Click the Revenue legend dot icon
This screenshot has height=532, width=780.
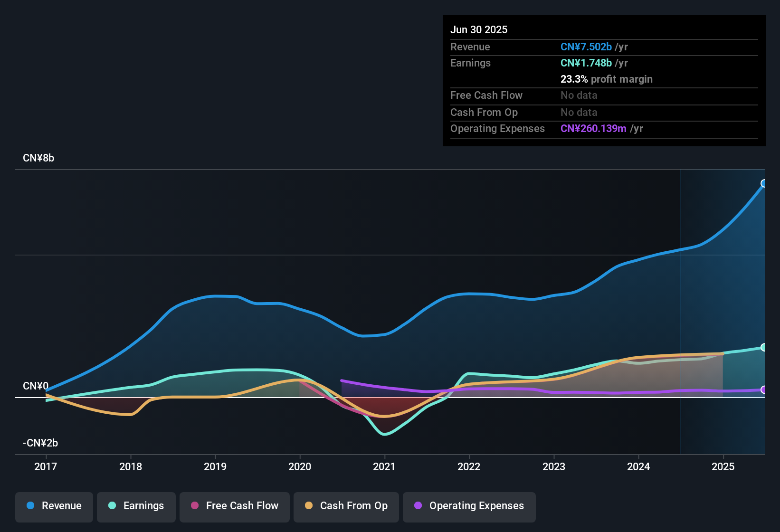30,506
